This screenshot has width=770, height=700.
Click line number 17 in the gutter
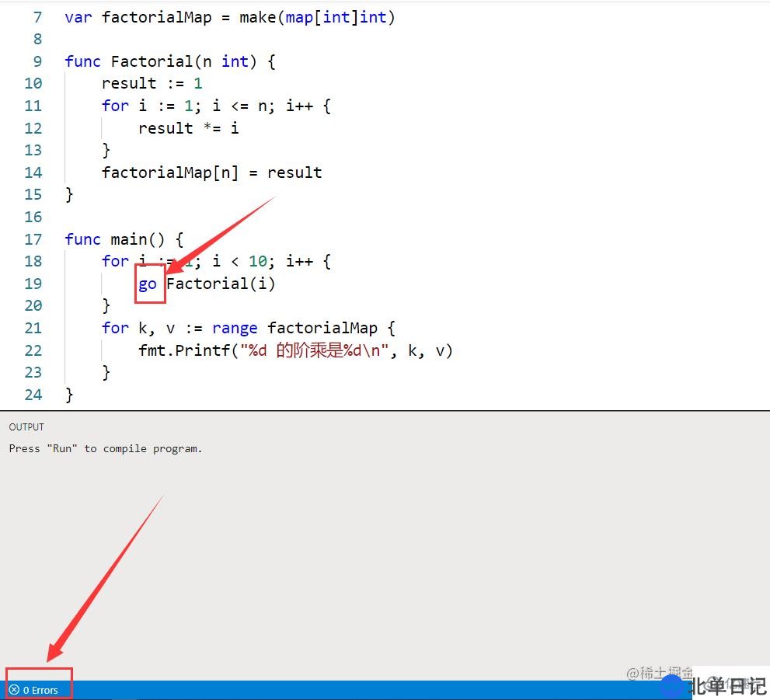pyautogui.click(x=33, y=239)
